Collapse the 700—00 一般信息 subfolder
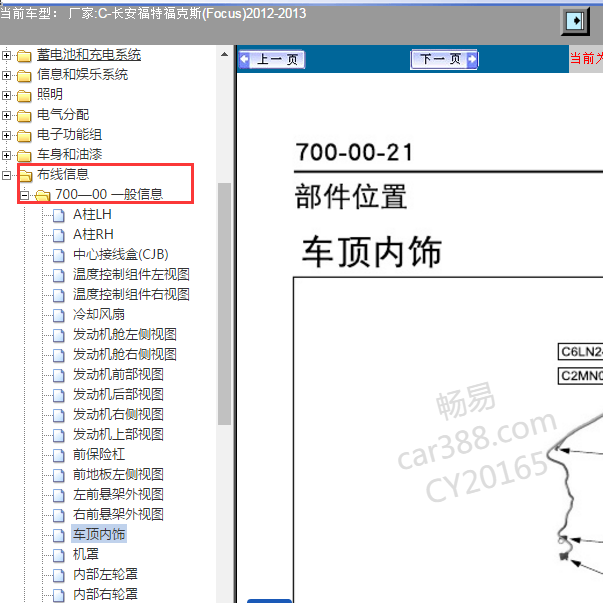This screenshot has width=603, height=603. click(24, 195)
